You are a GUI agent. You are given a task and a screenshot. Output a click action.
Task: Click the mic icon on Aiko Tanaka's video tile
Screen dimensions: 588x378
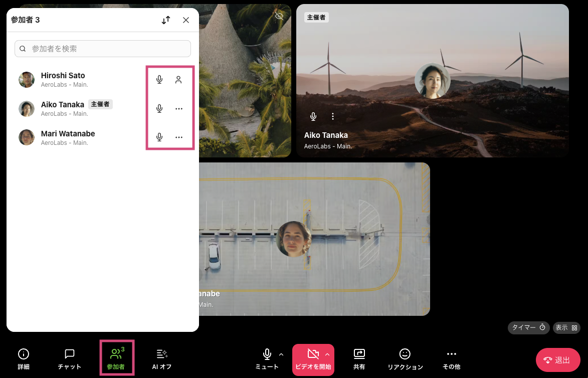[x=313, y=116]
